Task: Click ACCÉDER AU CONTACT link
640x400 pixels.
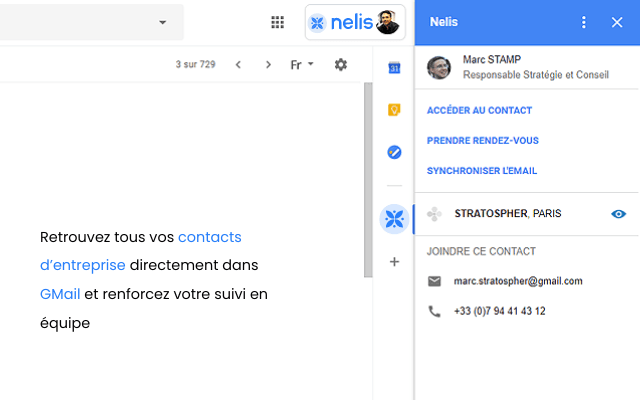Action: 479,110
